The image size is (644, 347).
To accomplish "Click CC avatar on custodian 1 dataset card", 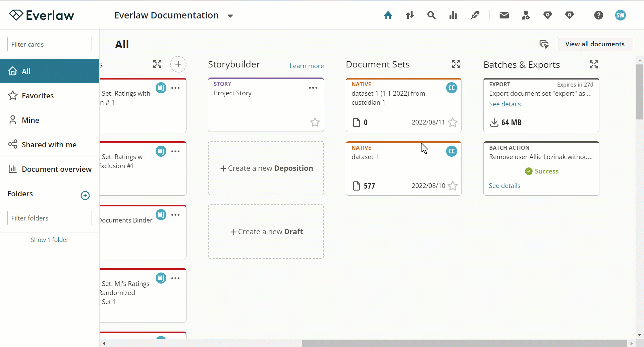I will click(x=451, y=88).
